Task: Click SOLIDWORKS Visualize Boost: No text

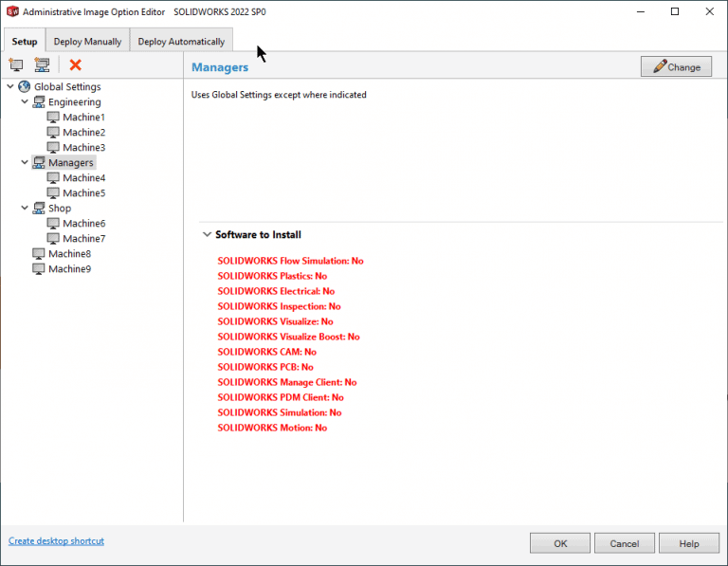Action: tap(288, 337)
